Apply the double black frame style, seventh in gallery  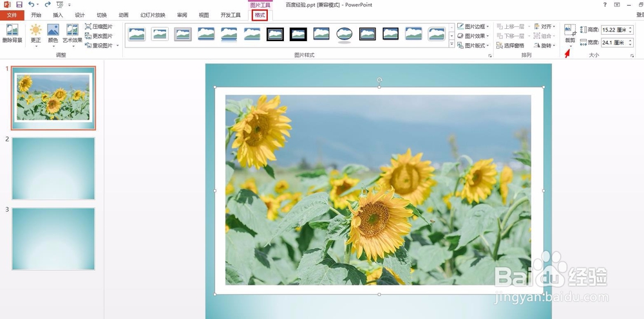click(275, 34)
